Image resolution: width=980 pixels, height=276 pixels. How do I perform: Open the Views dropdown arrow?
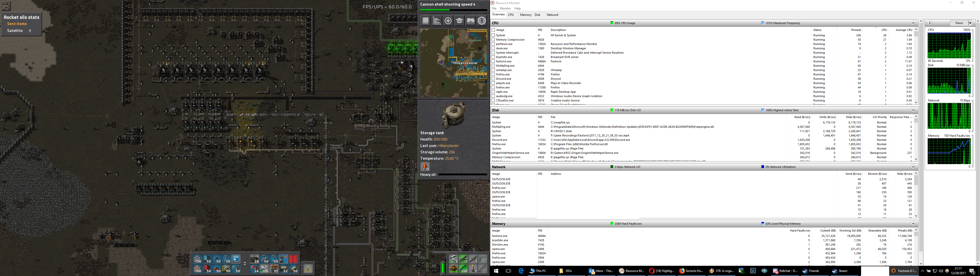pyautogui.click(x=970, y=23)
